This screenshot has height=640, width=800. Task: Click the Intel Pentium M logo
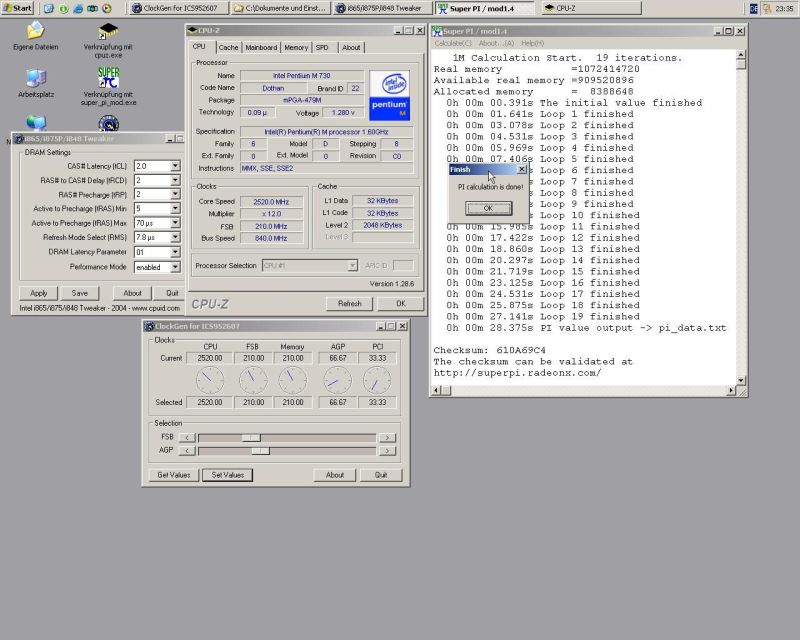[x=389, y=95]
